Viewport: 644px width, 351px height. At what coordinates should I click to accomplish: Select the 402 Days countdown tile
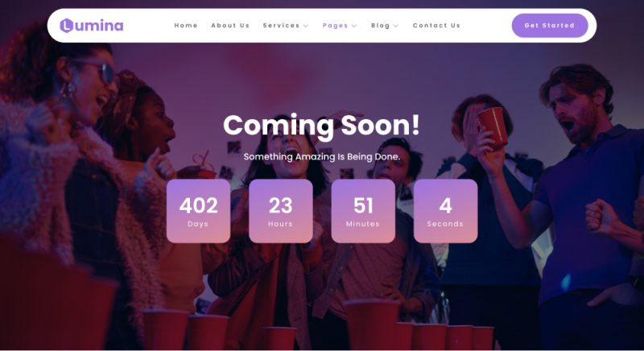click(x=198, y=211)
